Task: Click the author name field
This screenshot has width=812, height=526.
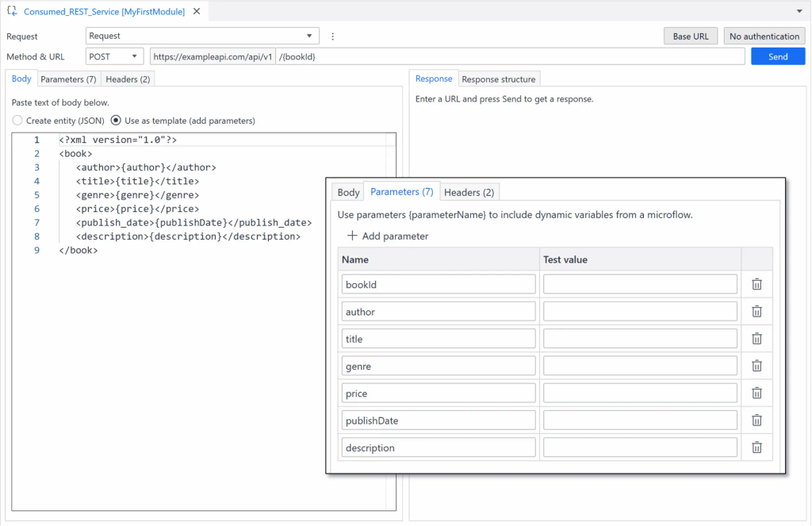Action: coord(439,312)
